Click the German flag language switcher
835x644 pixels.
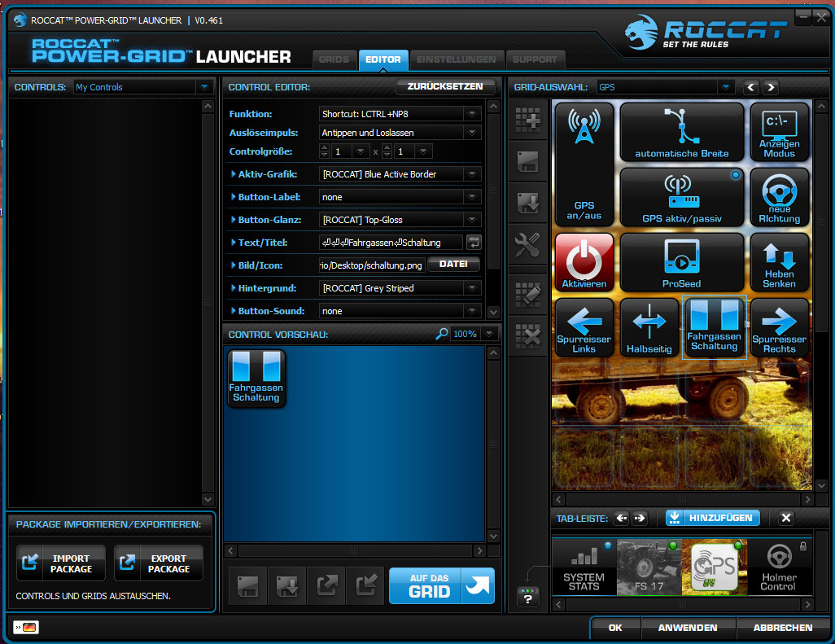(26, 627)
